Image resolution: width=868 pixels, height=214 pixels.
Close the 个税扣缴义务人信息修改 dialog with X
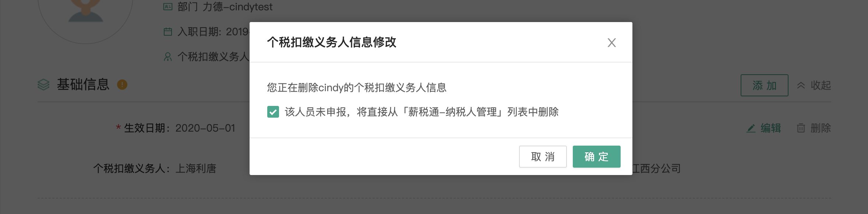611,43
